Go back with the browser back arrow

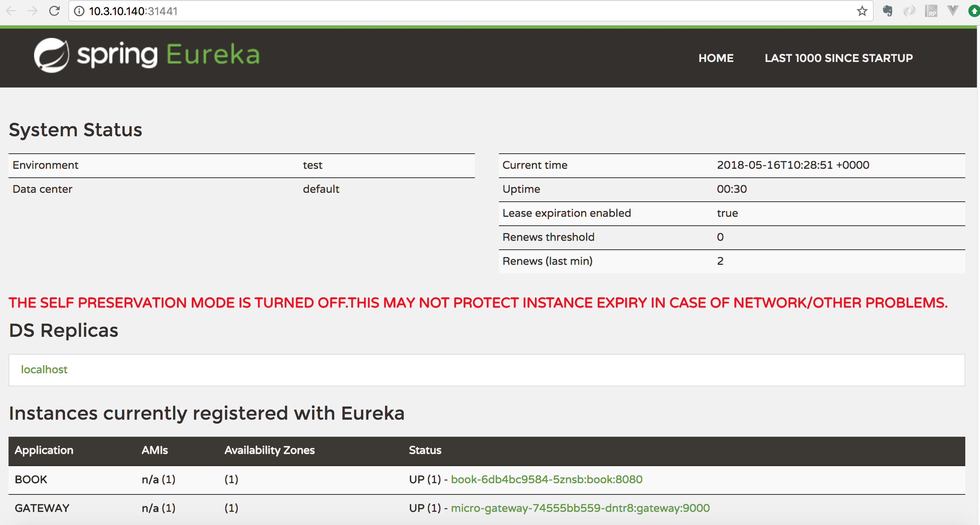point(11,11)
